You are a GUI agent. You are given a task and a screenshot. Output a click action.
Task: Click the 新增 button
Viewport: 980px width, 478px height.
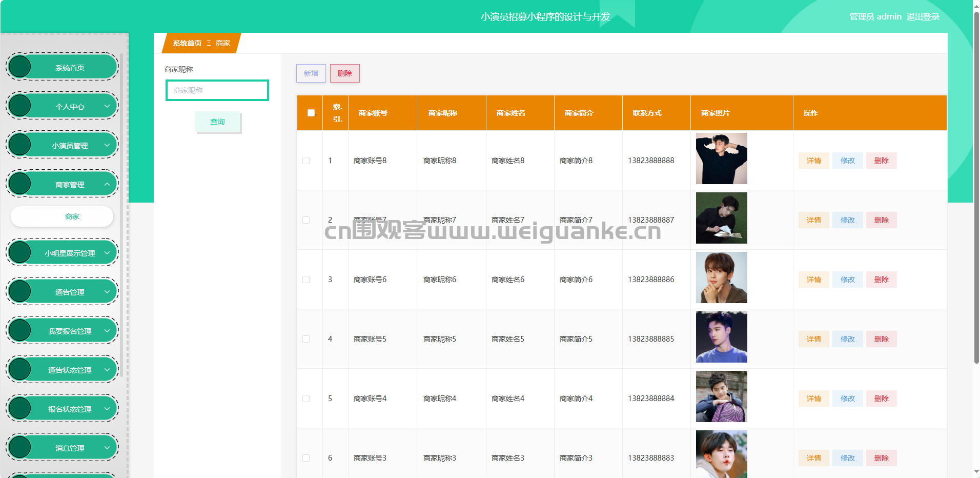[x=311, y=73]
